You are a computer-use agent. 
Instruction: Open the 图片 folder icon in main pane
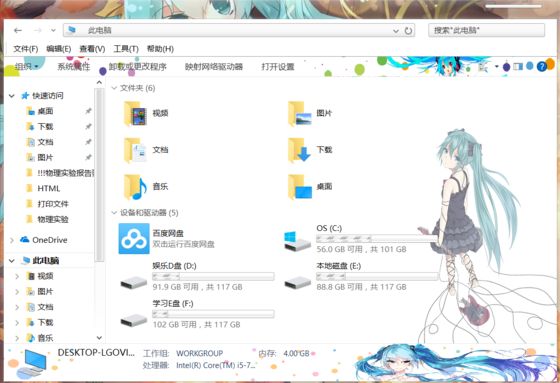point(300,114)
